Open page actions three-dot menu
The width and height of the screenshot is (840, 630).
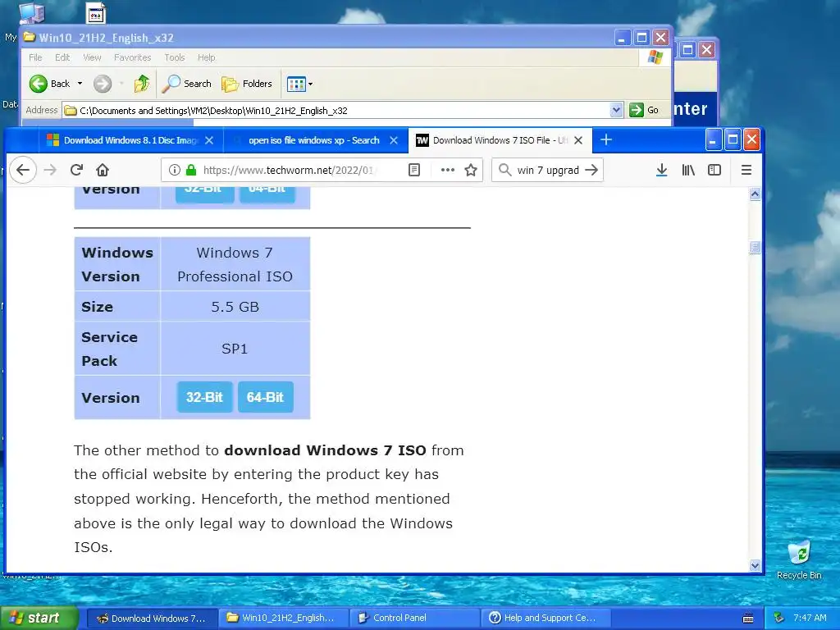click(447, 170)
